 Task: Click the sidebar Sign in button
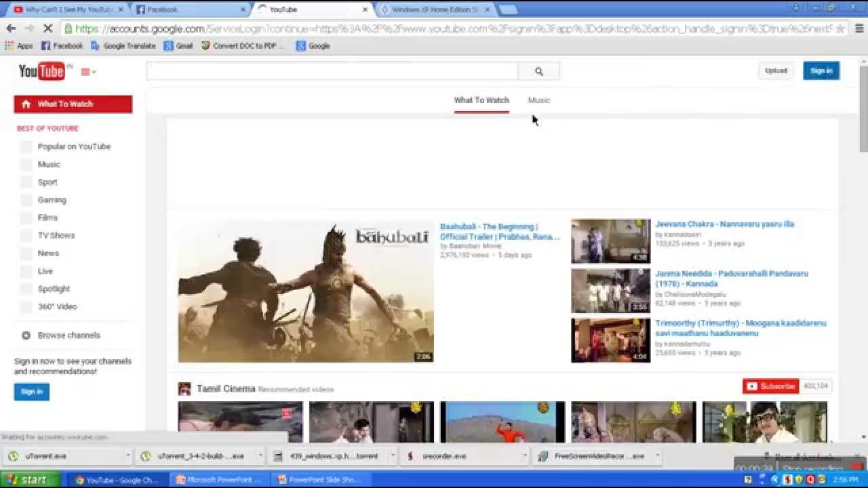point(31,392)
